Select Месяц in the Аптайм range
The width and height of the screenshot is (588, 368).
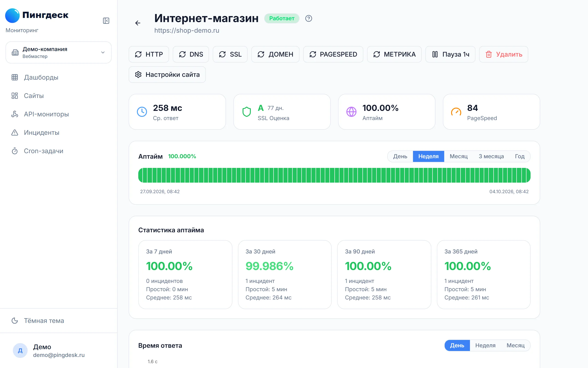[x=458, y=156]
